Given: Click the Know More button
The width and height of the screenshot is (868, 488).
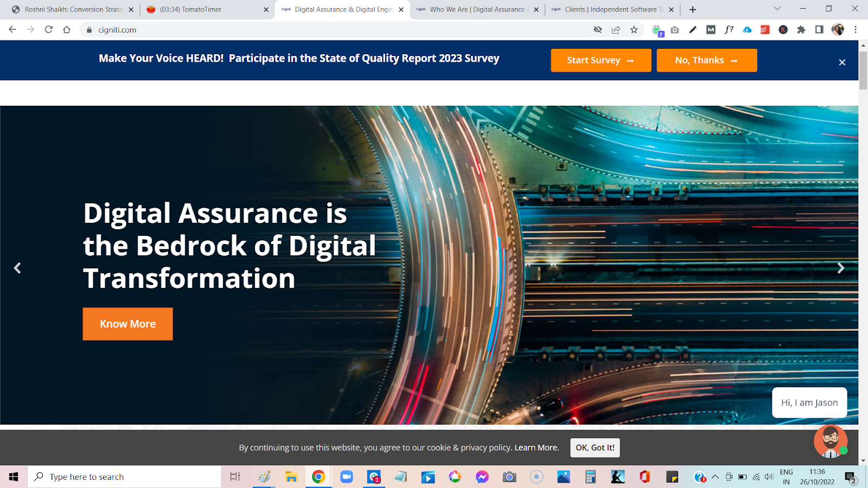Looking at the screenshot, I should (x=127, y=324).
